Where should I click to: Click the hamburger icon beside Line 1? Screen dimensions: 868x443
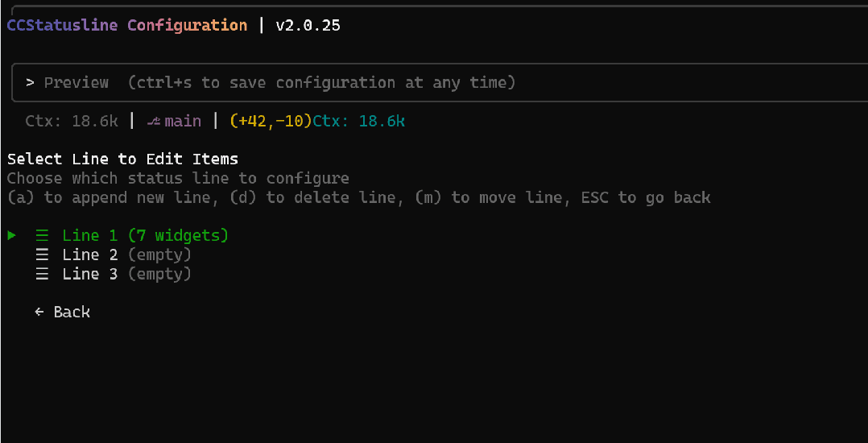pos(43,235)
